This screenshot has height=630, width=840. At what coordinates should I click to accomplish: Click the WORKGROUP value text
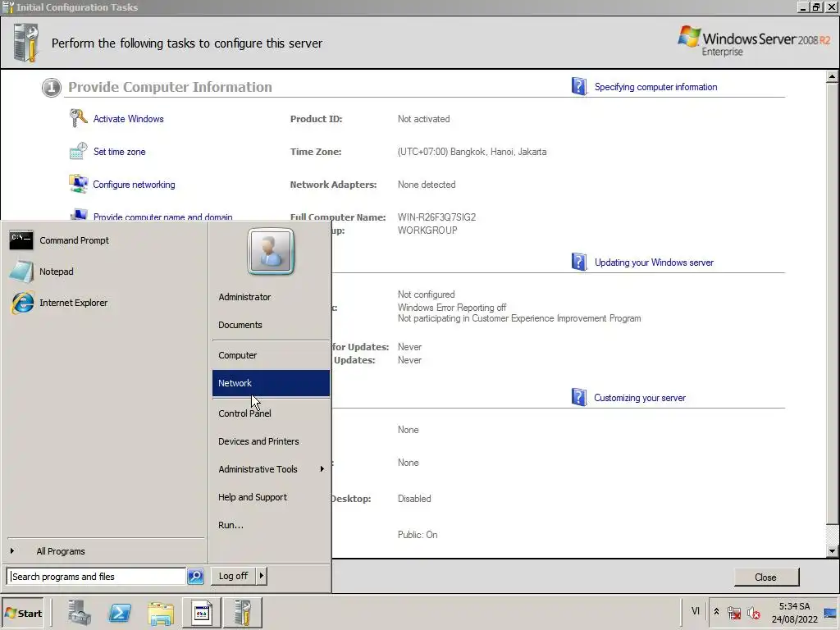click(427, 231)
